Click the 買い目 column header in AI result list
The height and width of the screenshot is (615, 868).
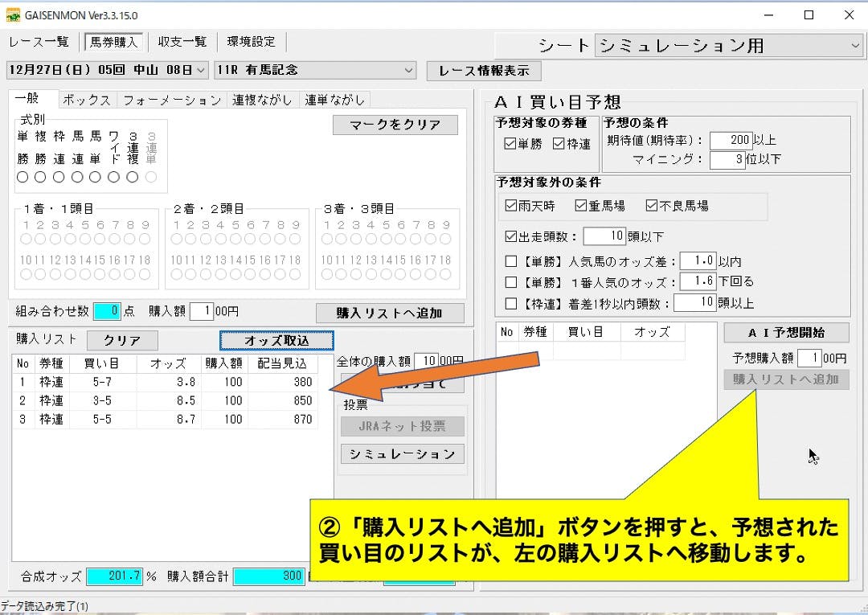[x=586, y=332]
